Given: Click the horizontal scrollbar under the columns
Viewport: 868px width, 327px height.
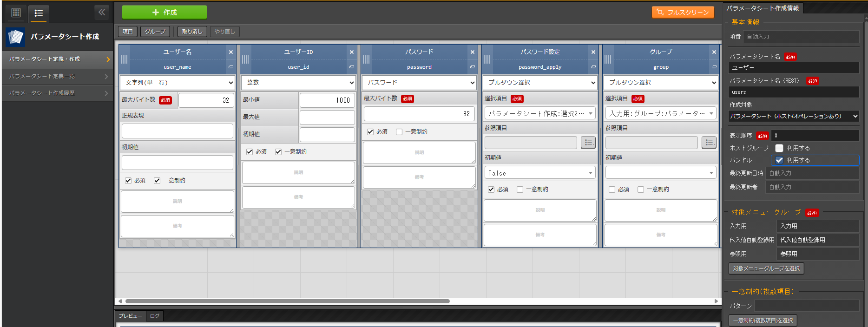Looking at the screenshot, I should [x=287, y=301].
